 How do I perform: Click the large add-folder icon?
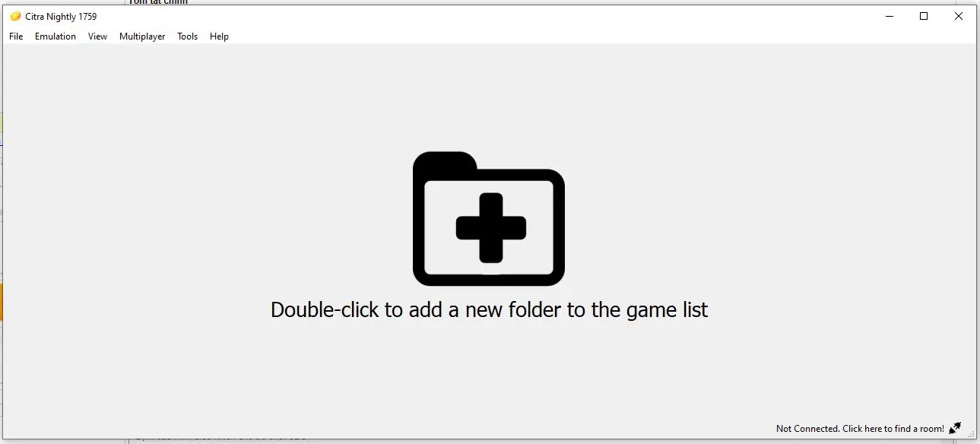click(489, 218)
